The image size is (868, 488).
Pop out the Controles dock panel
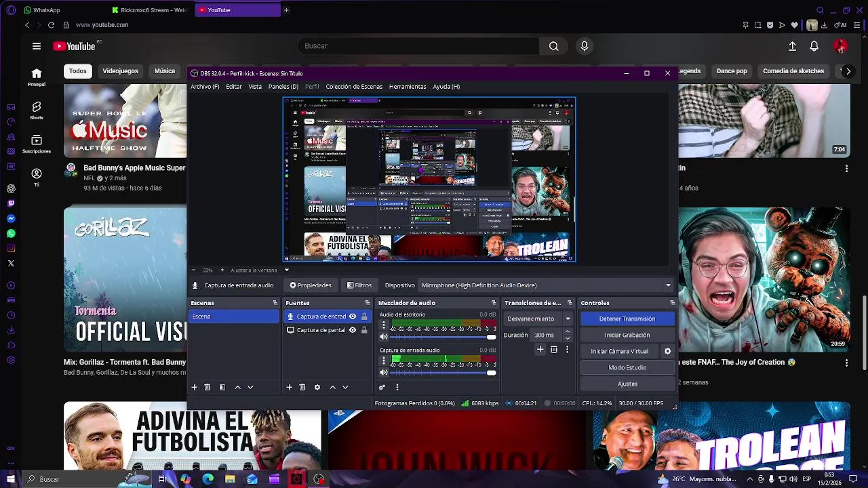pos(672,303)
